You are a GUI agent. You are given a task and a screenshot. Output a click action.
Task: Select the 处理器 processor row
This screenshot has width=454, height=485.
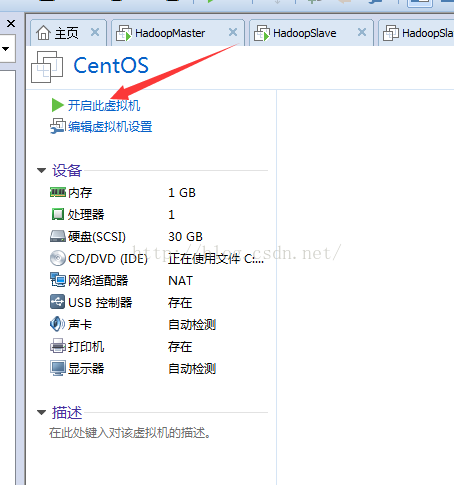tap(158, 214)
